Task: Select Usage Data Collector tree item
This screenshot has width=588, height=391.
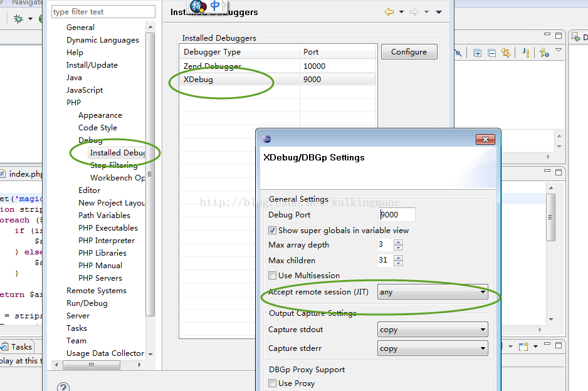Action: pyautogui.click(x=105, y=353)
